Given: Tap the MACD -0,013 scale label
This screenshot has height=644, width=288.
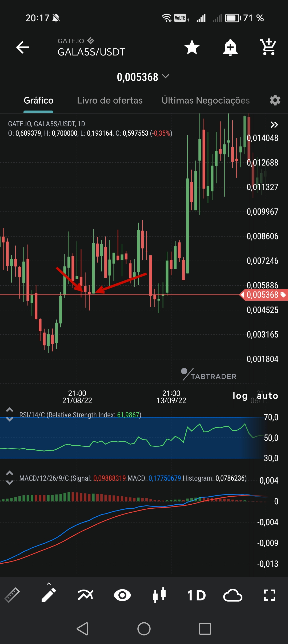Looking at the screenshot, I should pyautogui.click(x=268, y=564).
